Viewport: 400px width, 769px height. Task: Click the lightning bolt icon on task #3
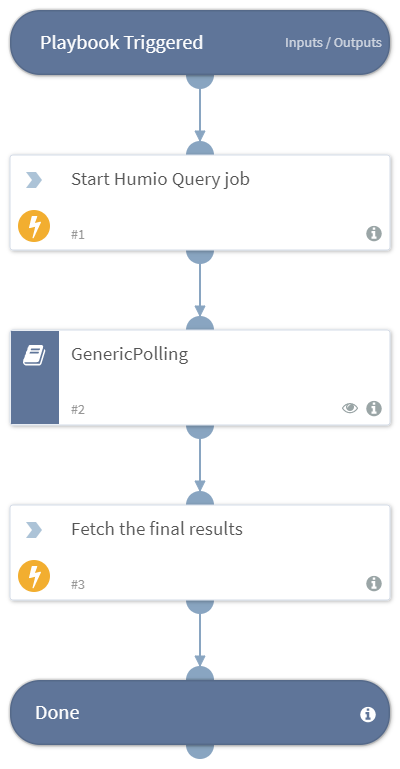(34, 576)
